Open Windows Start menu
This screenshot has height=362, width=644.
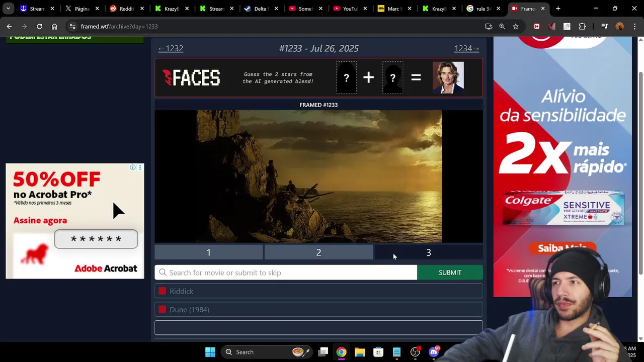tap(210, 352)
